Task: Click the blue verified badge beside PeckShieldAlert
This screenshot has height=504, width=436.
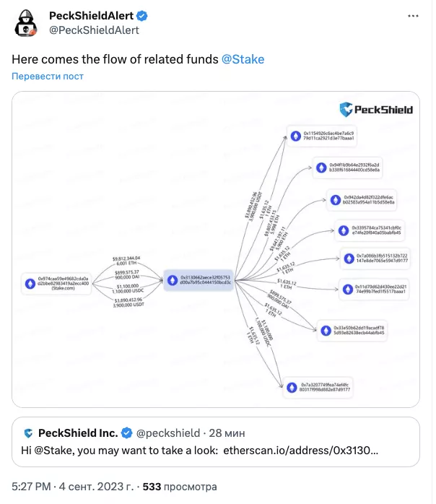Action: [144, 16]
